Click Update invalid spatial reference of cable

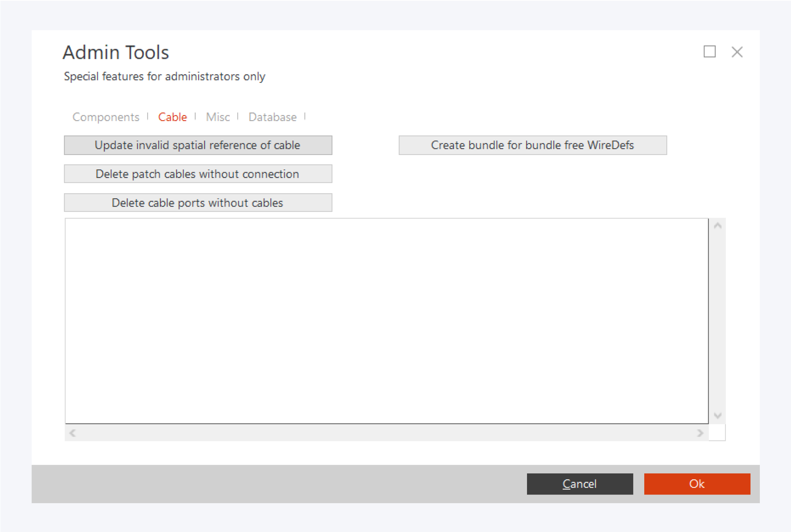(198, 145)
